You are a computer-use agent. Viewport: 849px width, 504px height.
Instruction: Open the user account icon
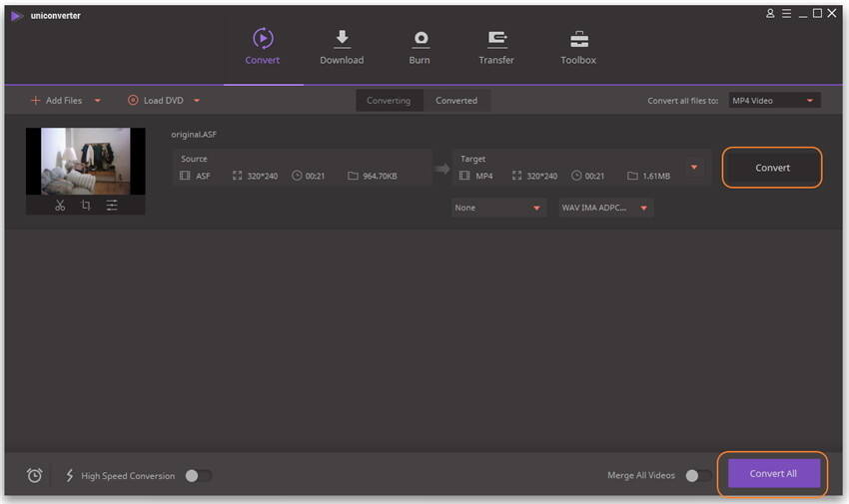(770, 14)
